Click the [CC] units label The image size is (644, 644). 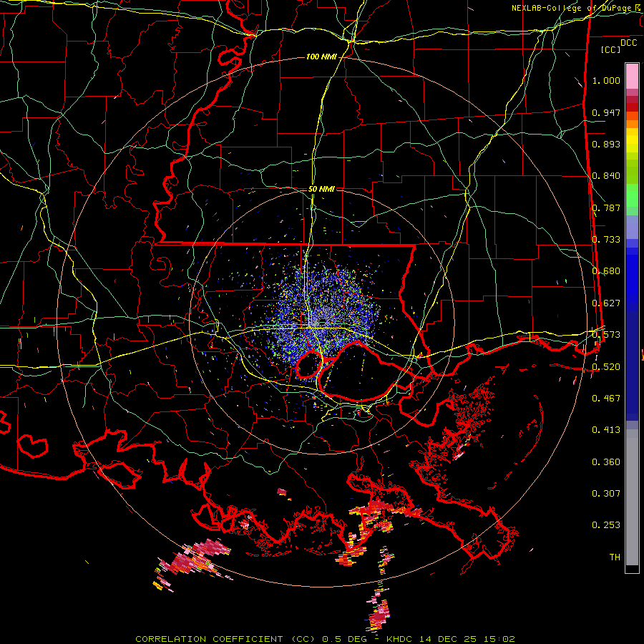[x=611, y=49]
